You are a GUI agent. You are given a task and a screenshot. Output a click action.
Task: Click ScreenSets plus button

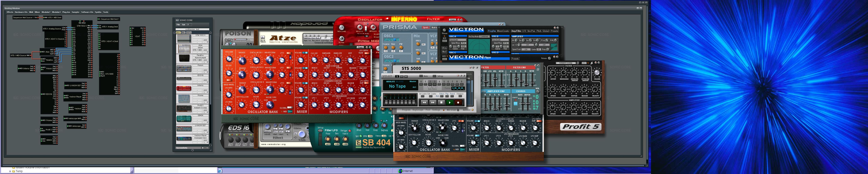tap(203, 148)
